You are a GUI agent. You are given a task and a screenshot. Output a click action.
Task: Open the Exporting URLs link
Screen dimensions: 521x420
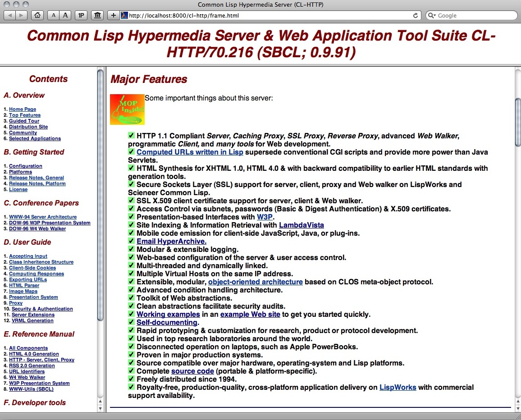pyautogui.click(x=28, y=279)
